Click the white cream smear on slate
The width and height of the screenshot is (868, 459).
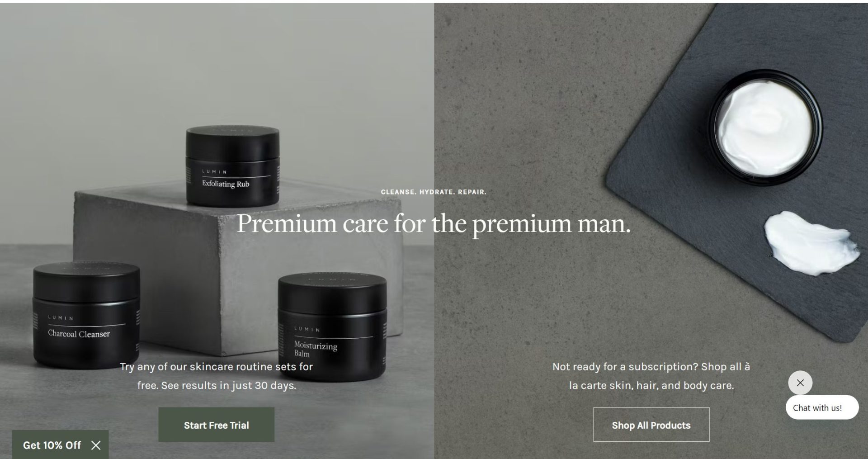pos(810,243)
